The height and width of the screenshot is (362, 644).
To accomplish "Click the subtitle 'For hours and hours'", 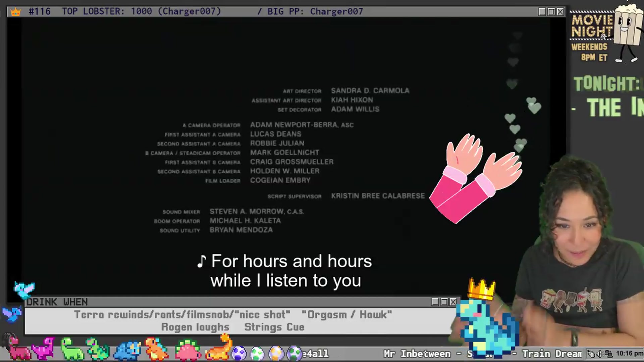I will coord(291,261).
